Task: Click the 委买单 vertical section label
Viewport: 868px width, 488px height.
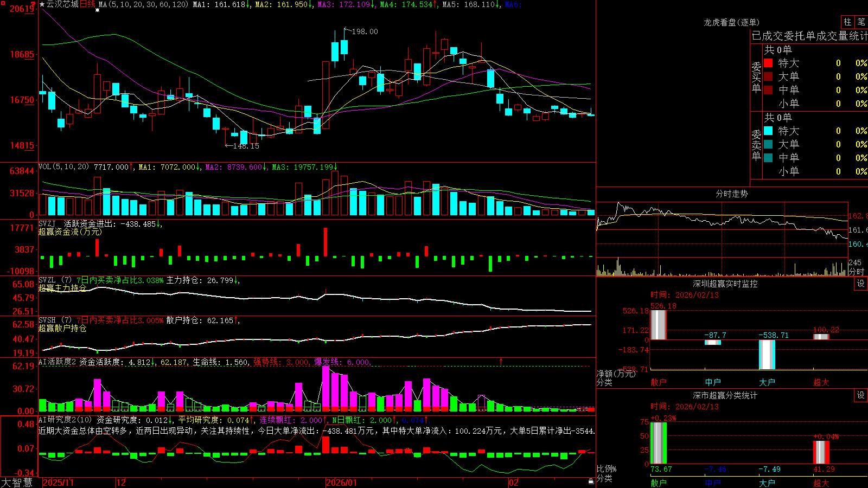Action: click(756, 77)
